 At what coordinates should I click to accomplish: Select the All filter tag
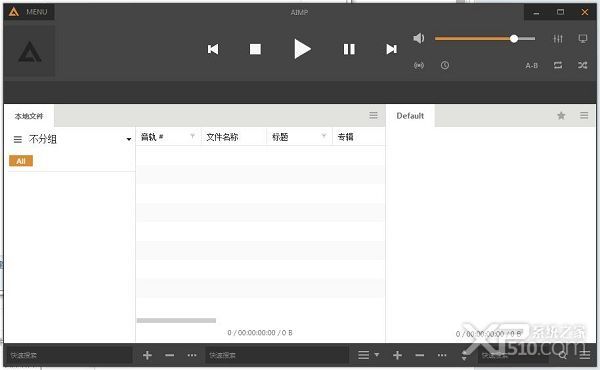pyautogui.click(x=21, y=161)
